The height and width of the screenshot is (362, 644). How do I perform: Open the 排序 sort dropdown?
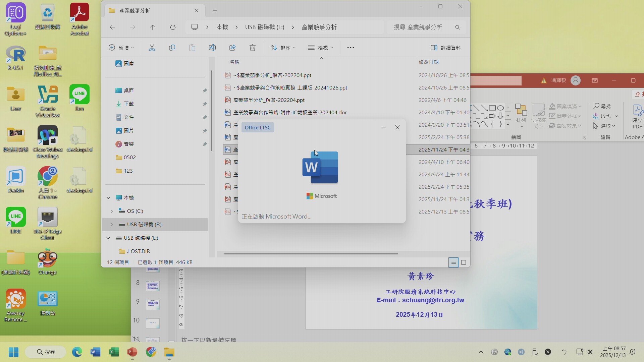283,48
